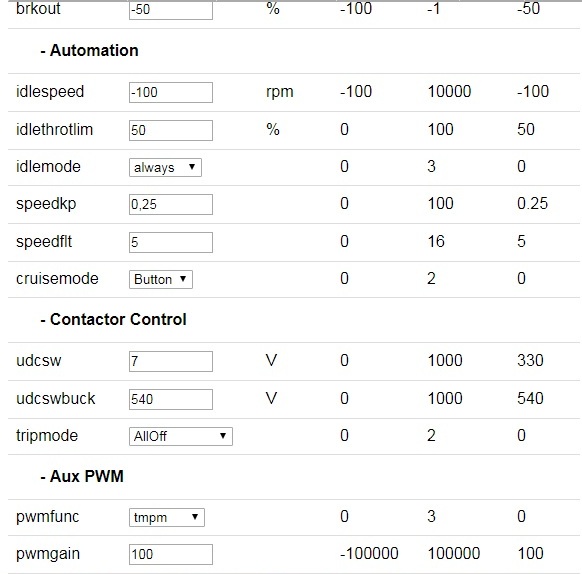Open the tripmode AllOff dropdown
The width and height of the screenshot is (582, 574).
click(181, 436)
